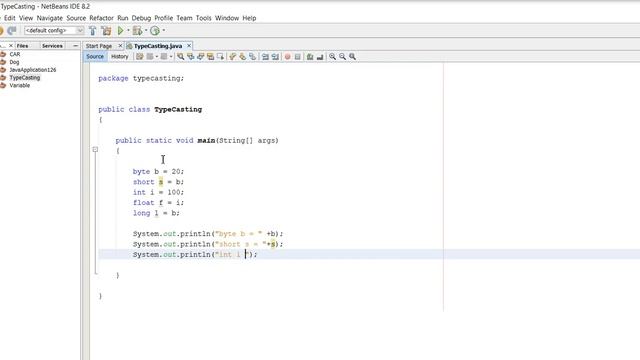The width and height of the screenshot is (640, 360).
Task: Open the Edit menu
Action: [9, 18]
